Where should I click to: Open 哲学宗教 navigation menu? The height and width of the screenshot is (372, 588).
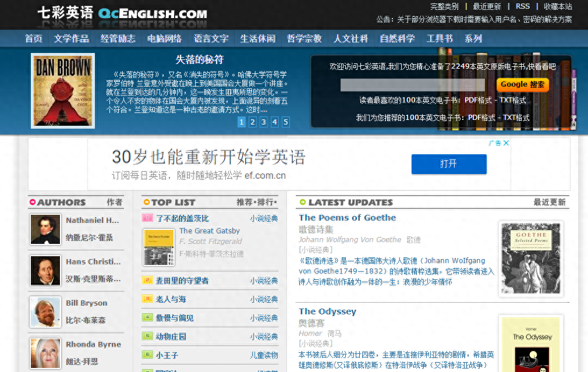click(304, 38)
